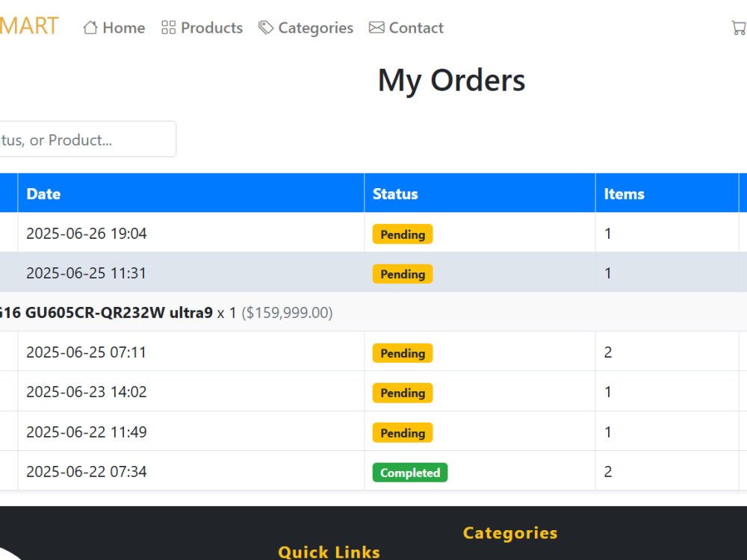
Task: Expand order dated 2025-06-22 11:49
Action: point(373,432)
